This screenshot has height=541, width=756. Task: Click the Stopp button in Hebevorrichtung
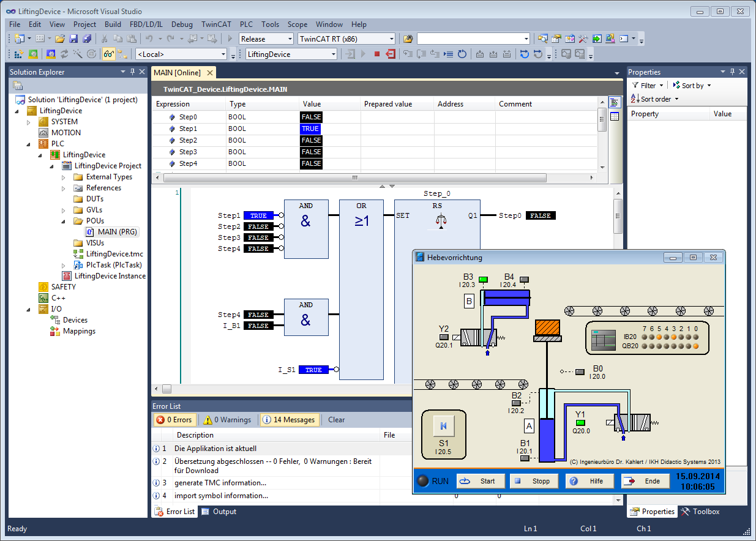tap(534, 481)
